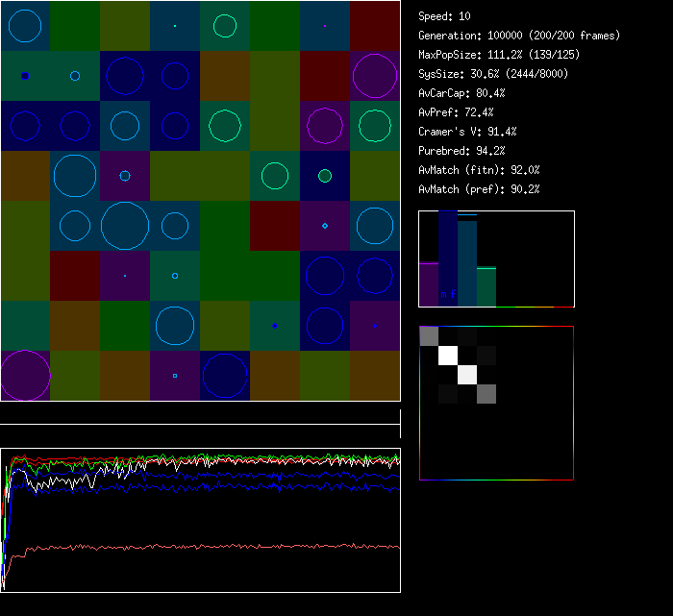The image size is (673, 616).
Task: Click the green circle in the top grid row
Action: pos(225,25)
